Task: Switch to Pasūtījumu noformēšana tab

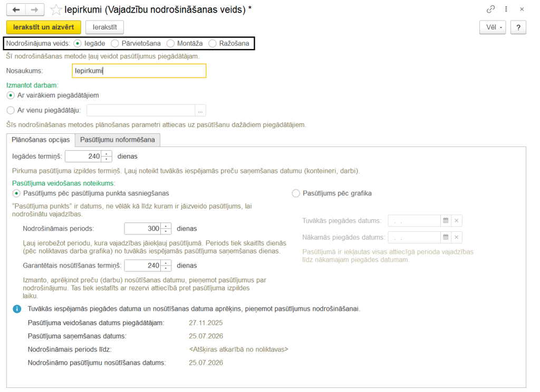Action: 117,140
